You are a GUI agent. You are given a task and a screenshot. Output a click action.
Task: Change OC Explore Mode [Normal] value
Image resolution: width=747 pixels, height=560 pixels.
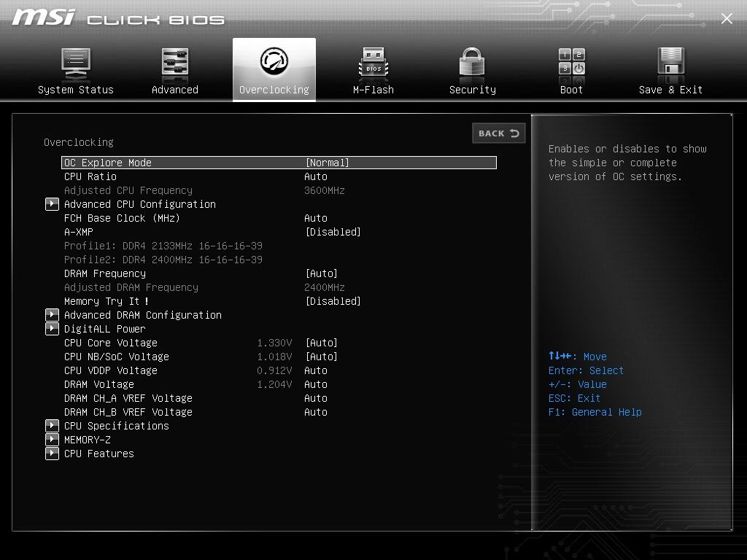(x=328, y=163)
